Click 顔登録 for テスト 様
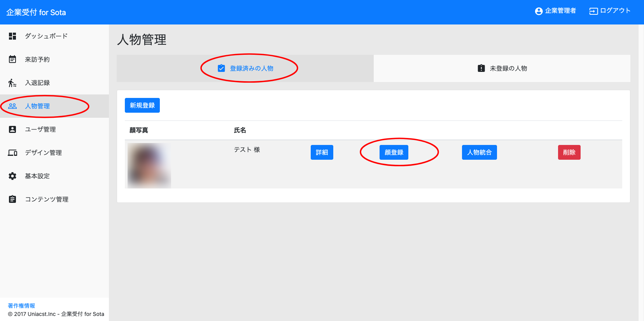 394,152
